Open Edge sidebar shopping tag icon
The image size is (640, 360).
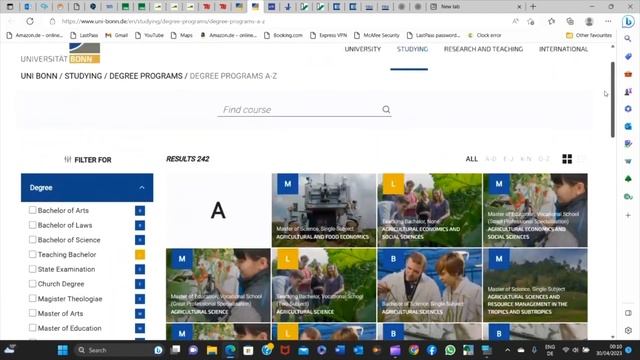(628, 56)
